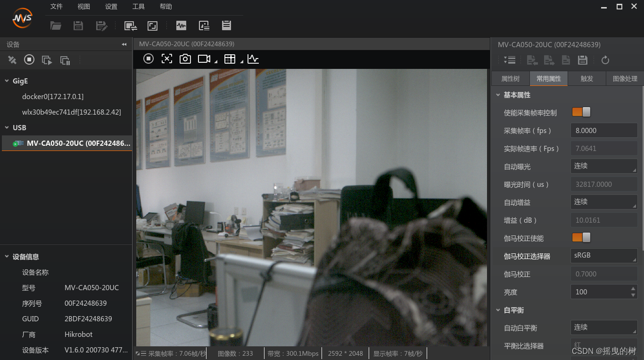
Task: Open the 伽马校正选择器 sRGB dropdown
Action: (x=604, y=256)
